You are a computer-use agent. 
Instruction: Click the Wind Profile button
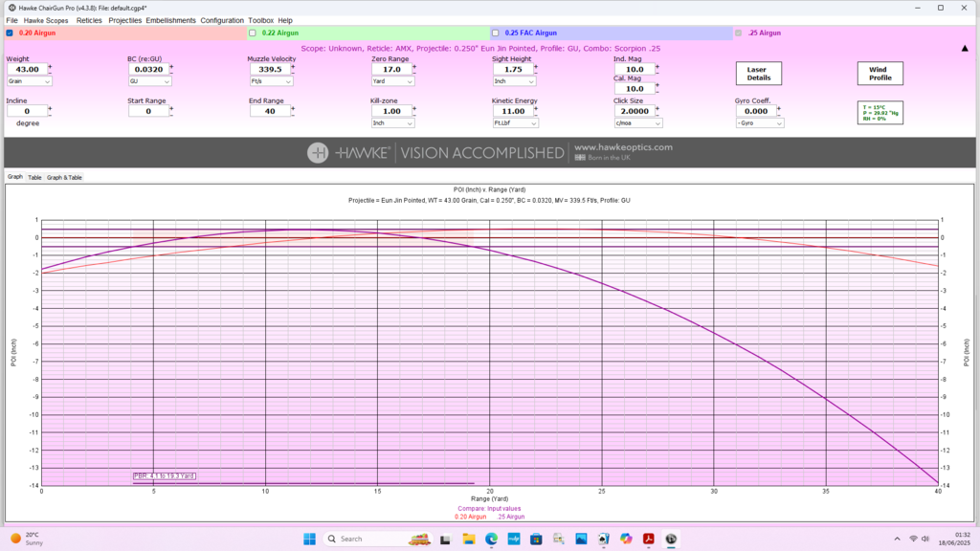pos(880,74)
